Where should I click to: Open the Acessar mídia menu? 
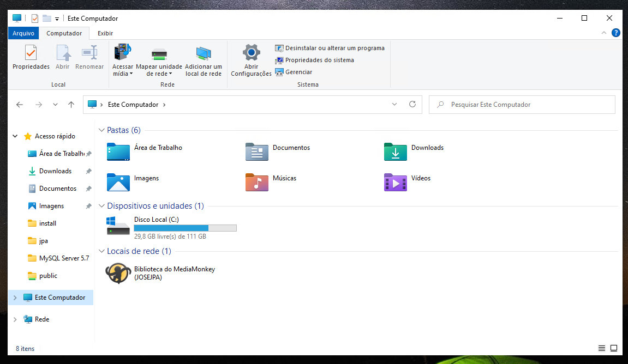(x=123, y=60)
